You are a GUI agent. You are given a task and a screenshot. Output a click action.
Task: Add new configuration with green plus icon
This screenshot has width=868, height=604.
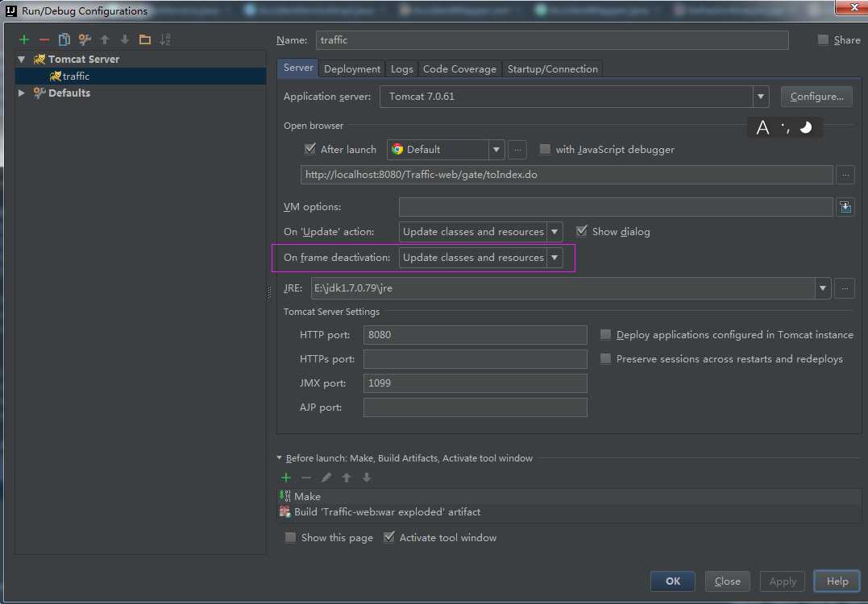point(24,39)
